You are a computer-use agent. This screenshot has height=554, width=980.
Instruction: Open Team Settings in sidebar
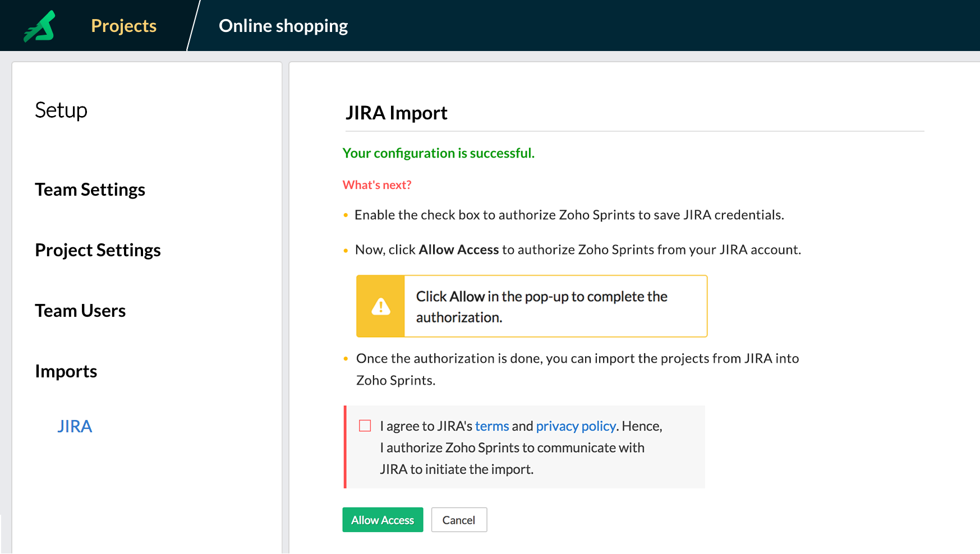[x=90, y=190]
